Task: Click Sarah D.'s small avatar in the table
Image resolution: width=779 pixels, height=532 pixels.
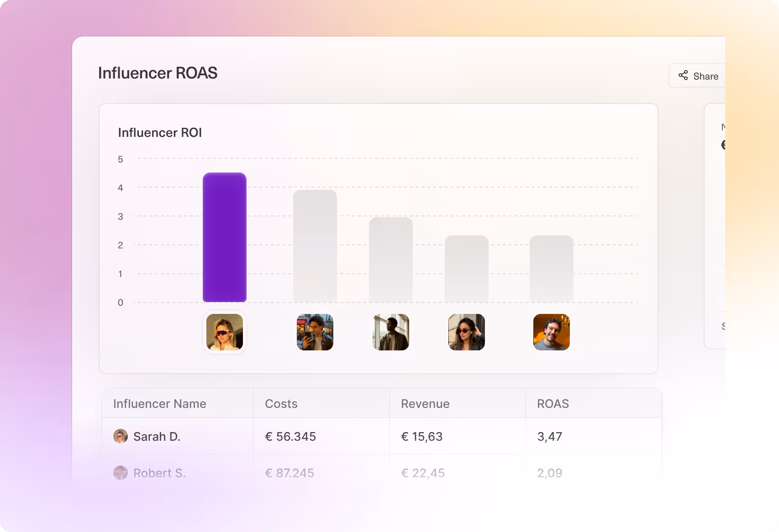Action: 120,436
